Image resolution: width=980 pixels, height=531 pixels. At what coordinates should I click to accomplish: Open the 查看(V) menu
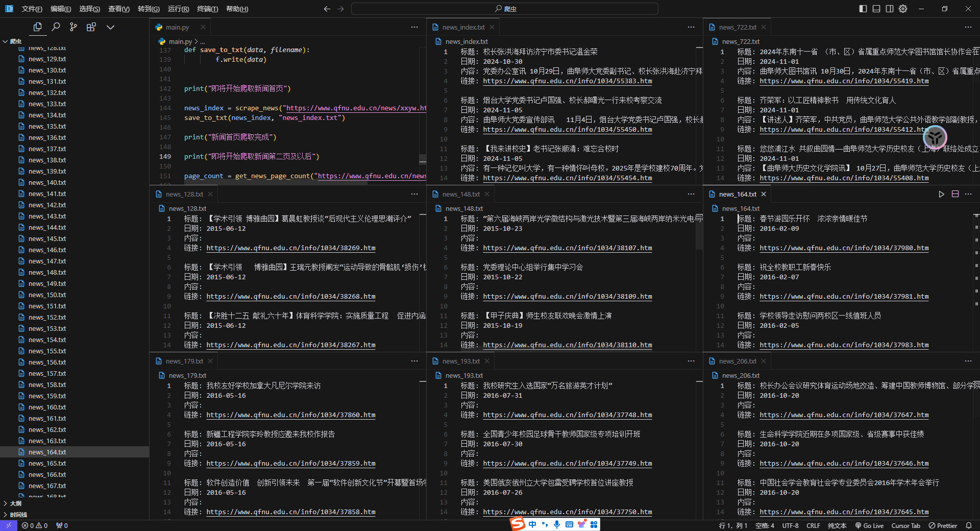coord(119,9)
